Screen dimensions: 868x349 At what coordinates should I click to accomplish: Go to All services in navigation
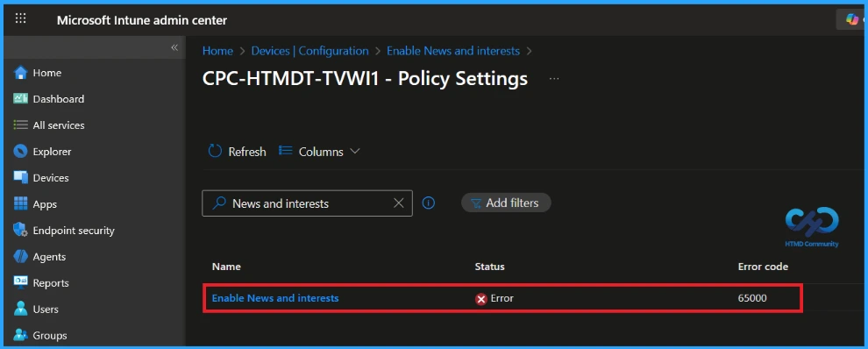click(x=59, y=125)
